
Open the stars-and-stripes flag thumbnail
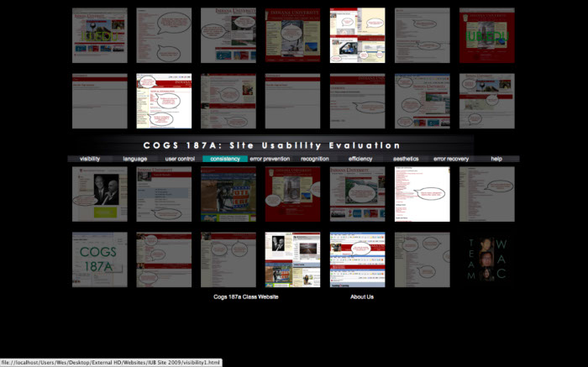click(x=228, y=194)
